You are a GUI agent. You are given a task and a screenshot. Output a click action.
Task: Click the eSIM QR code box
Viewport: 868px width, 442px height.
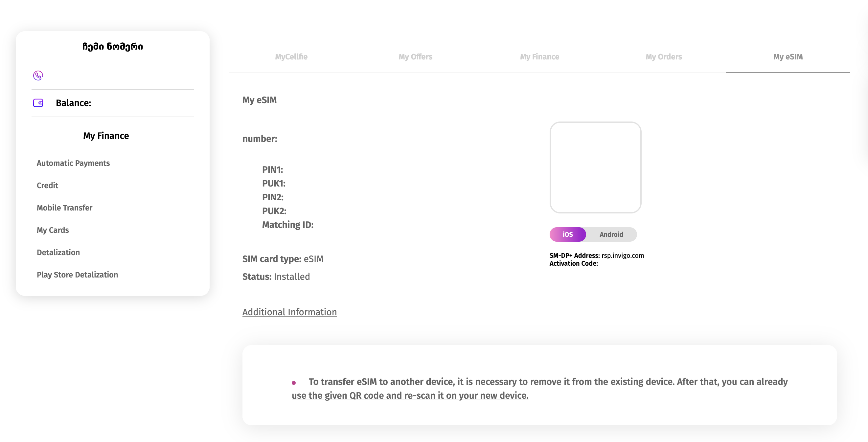pyautogui.click(x=595, y=167)
